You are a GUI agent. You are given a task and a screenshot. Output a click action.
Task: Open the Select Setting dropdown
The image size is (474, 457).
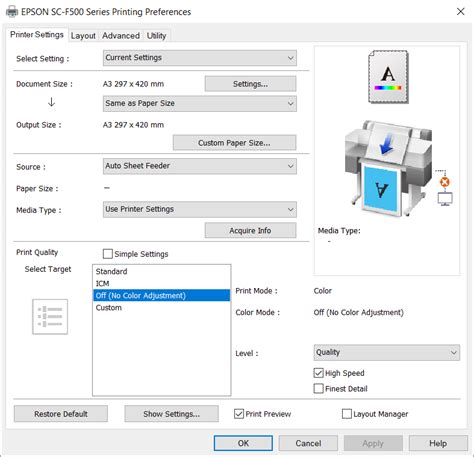(200, 58)
